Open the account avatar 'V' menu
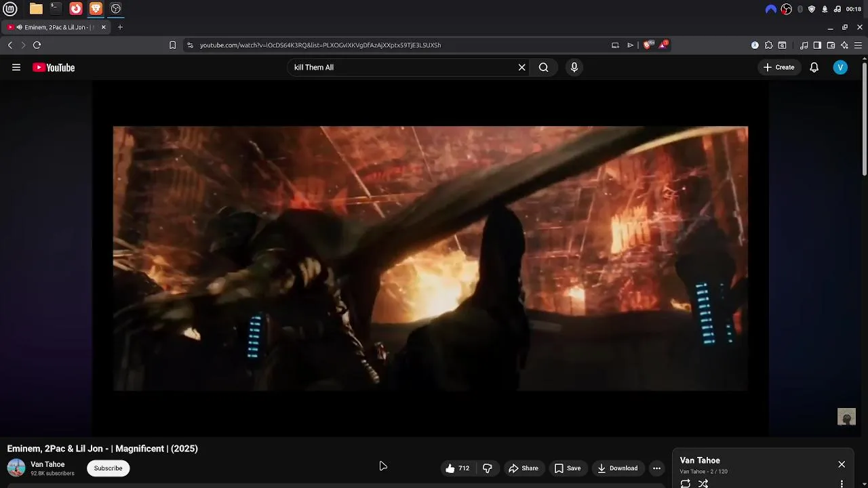The height and width of the screenshot is (488, 868). click(840, 67)
